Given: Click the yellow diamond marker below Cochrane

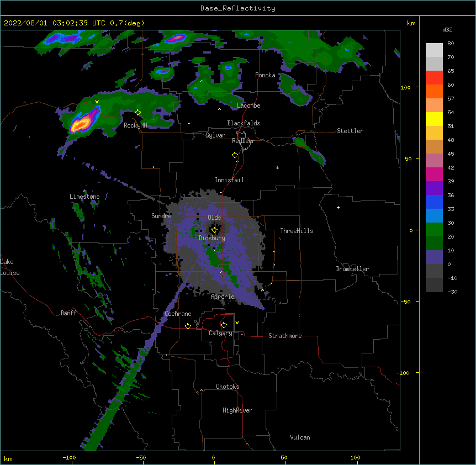Looking at the screenshot, I should coord(188,326).
